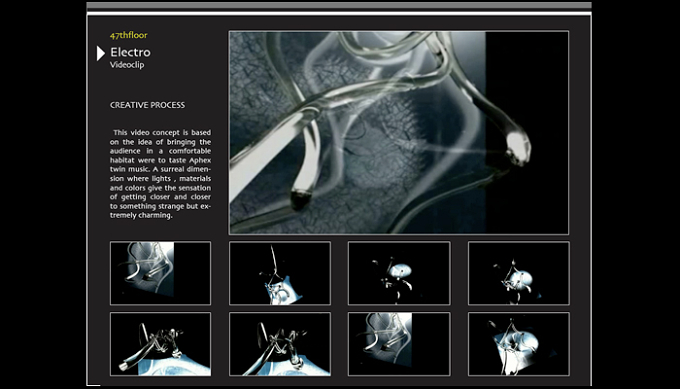This screenshot has width=680, height=389.
Task: Open first thumbnail in bottom row
Action: [x=160, y=344]
